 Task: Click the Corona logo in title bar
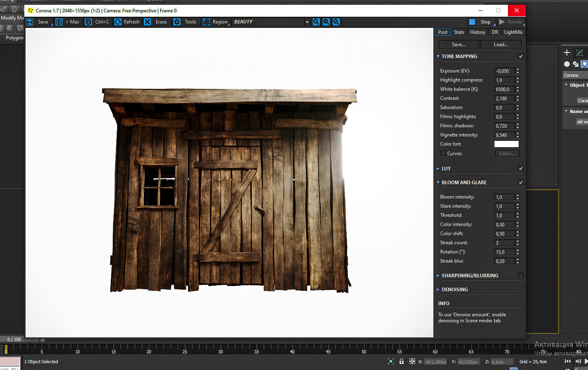[31, 11]
